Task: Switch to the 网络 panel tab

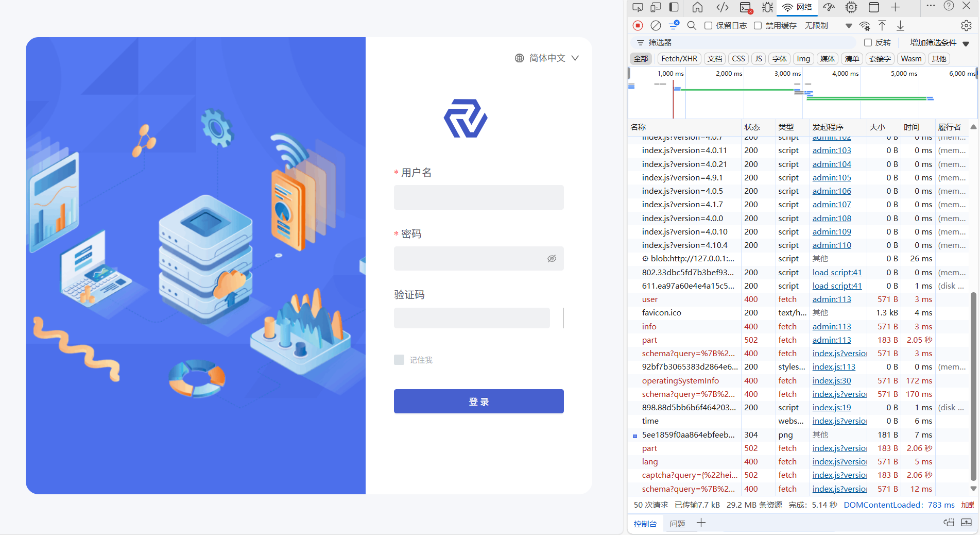Action: coord(797,7)
